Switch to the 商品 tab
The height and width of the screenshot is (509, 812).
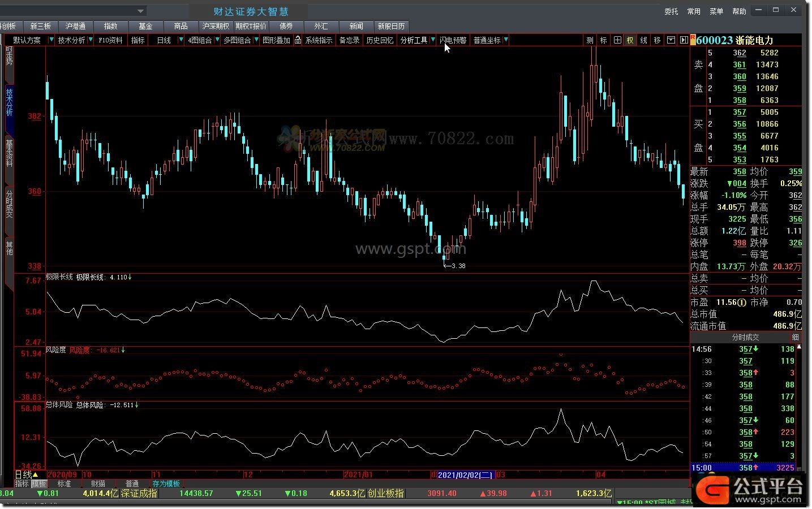point(181,26)
